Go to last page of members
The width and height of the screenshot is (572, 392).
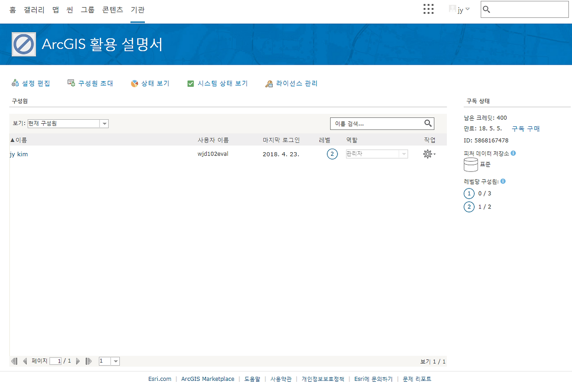coord(89,361)
